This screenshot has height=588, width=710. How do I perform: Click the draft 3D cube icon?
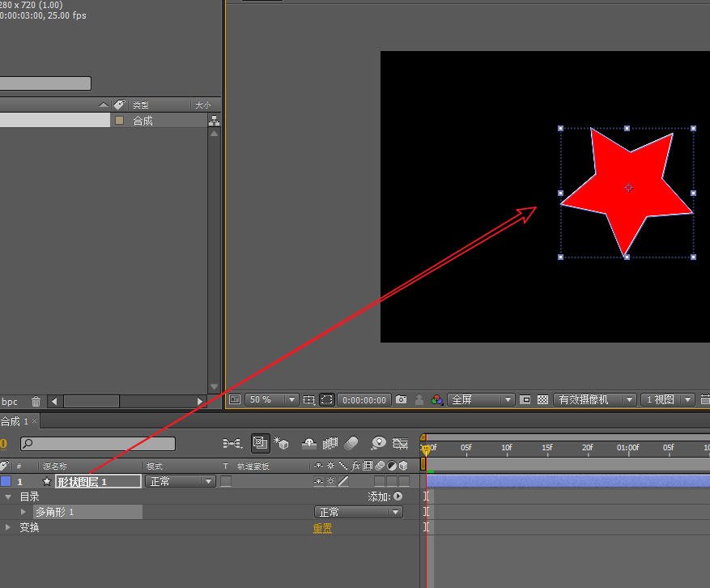click(281, 442)
